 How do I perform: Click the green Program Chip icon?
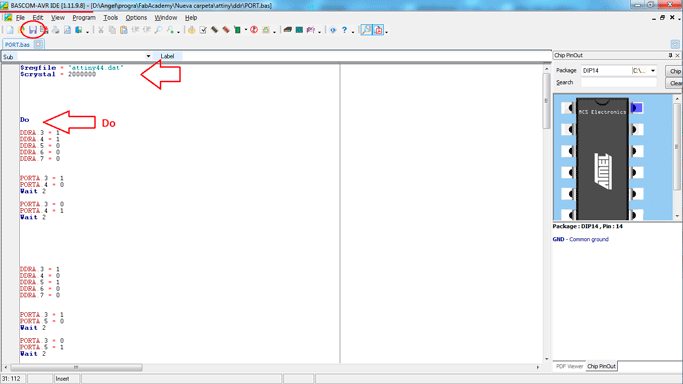pyautogui.click(x=237, y=30)
